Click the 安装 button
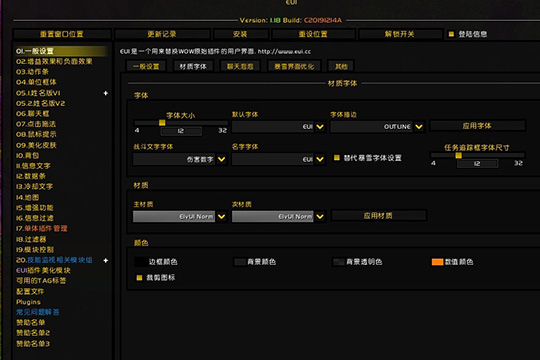Image resolution: width=540 pixels, height=360 pixels. point(240,34)
